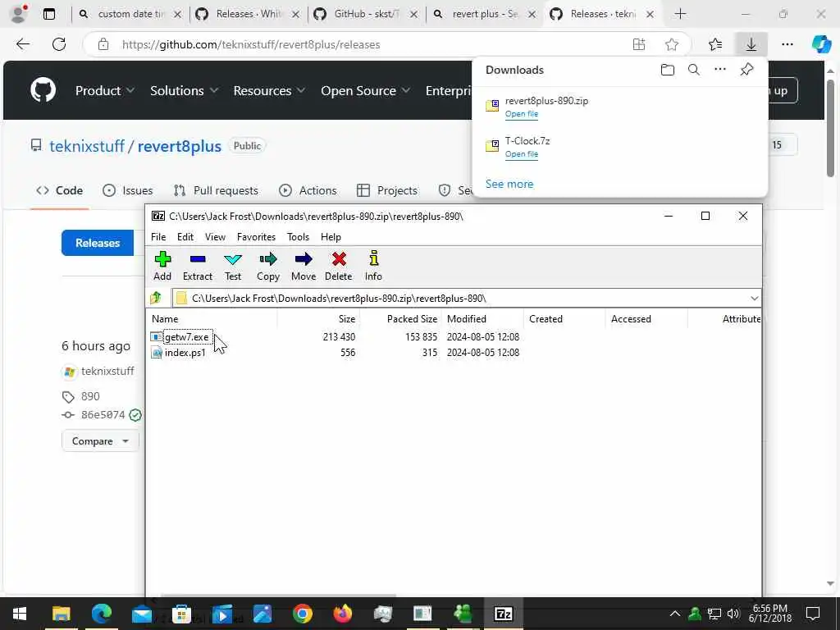Screen dimensions: 840x630
Task: Refresh the GitHub page
Action: coord(59,44)
